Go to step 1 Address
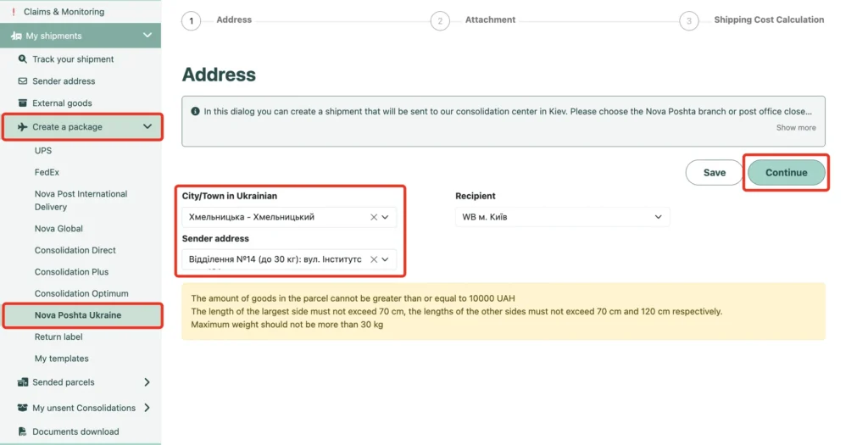This screenshot has height=445, width=868. (x=191, y=21)
